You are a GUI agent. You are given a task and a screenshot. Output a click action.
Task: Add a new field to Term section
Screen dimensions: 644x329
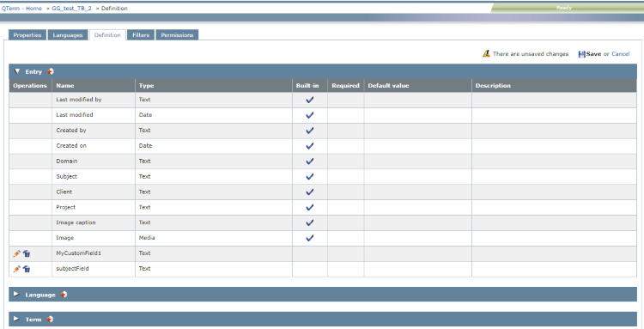50,320
